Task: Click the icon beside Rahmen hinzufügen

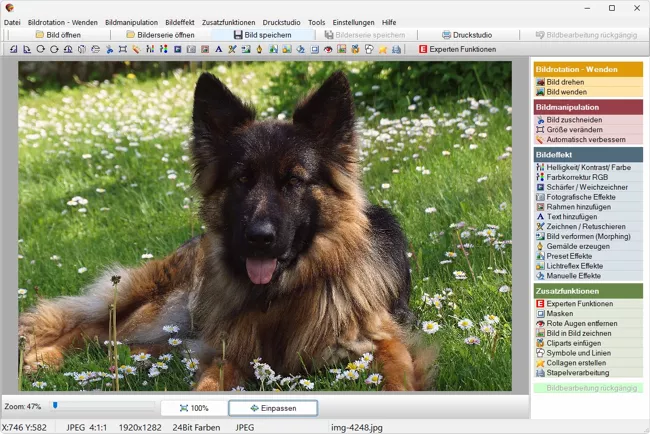Action: pyautogui.click(x=540, y=207)
